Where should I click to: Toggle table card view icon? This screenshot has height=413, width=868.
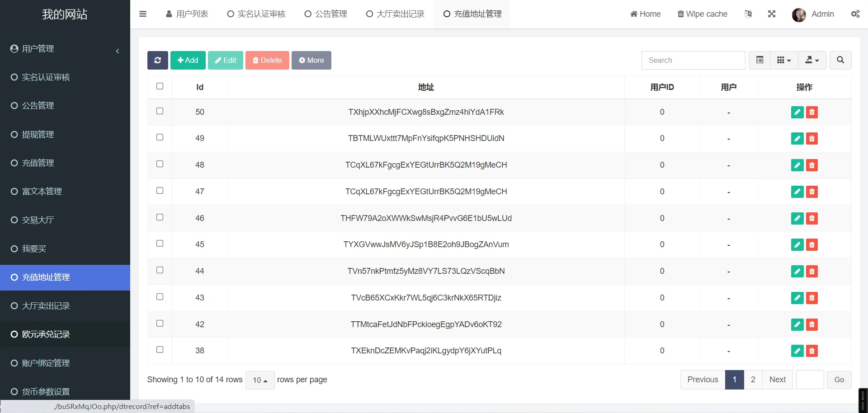click(759, 60)
